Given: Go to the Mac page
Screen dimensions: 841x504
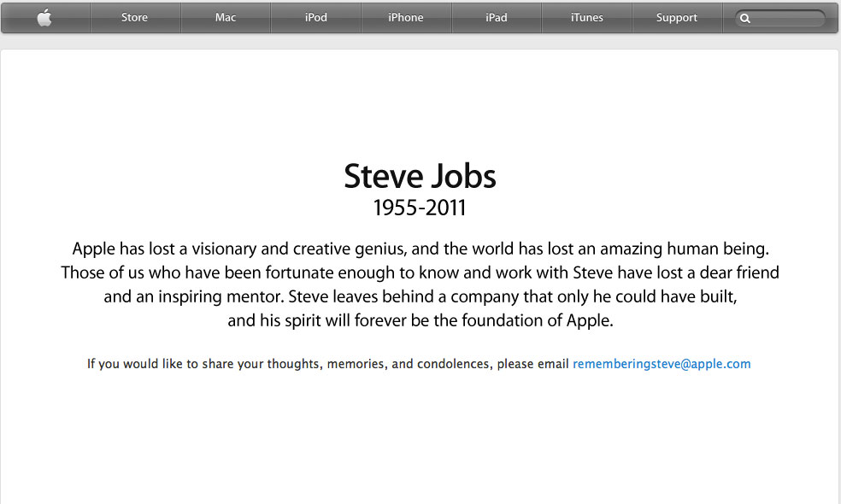Looking at the screenshot, I should (x=226, y=18).
